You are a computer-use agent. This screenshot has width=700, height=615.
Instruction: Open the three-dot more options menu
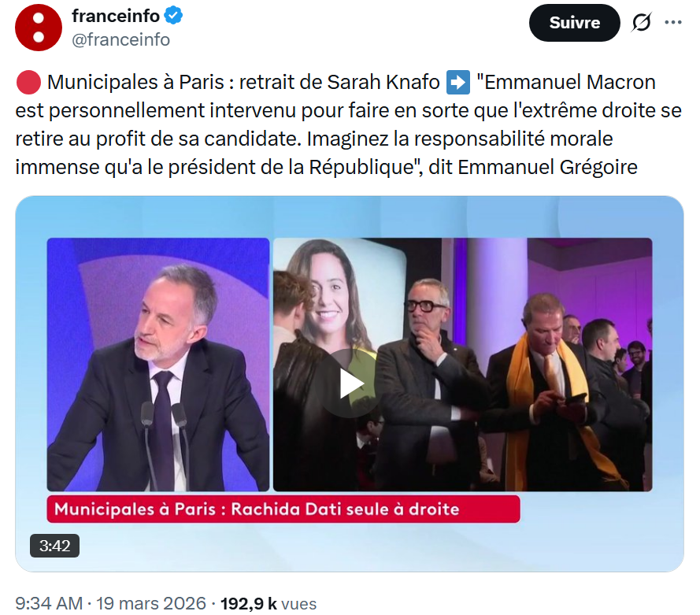click(673, 23)
